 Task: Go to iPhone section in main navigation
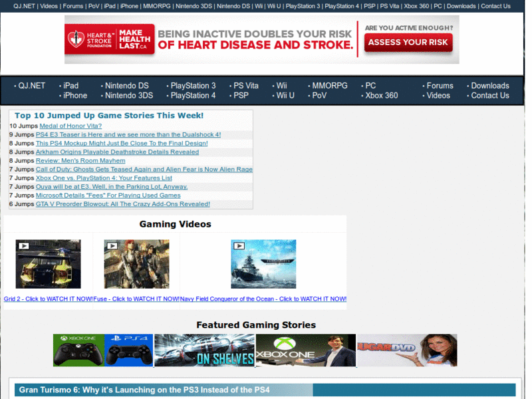click(75, 96)
